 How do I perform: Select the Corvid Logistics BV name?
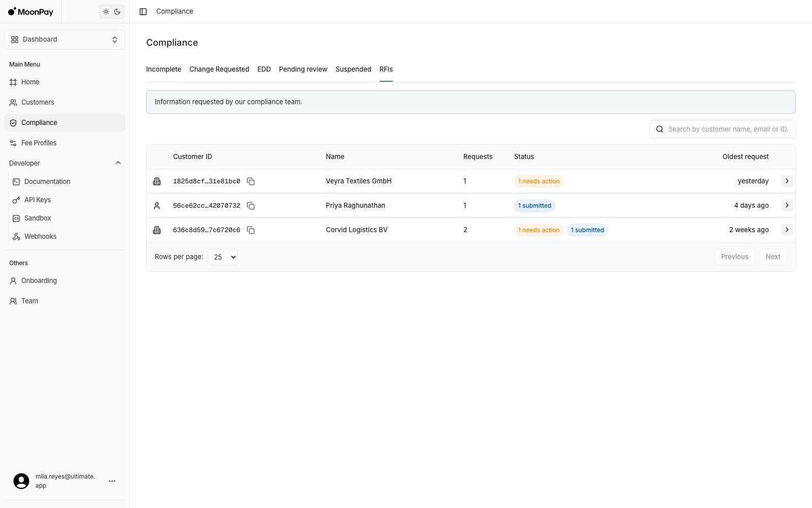(x=357, y=230)
